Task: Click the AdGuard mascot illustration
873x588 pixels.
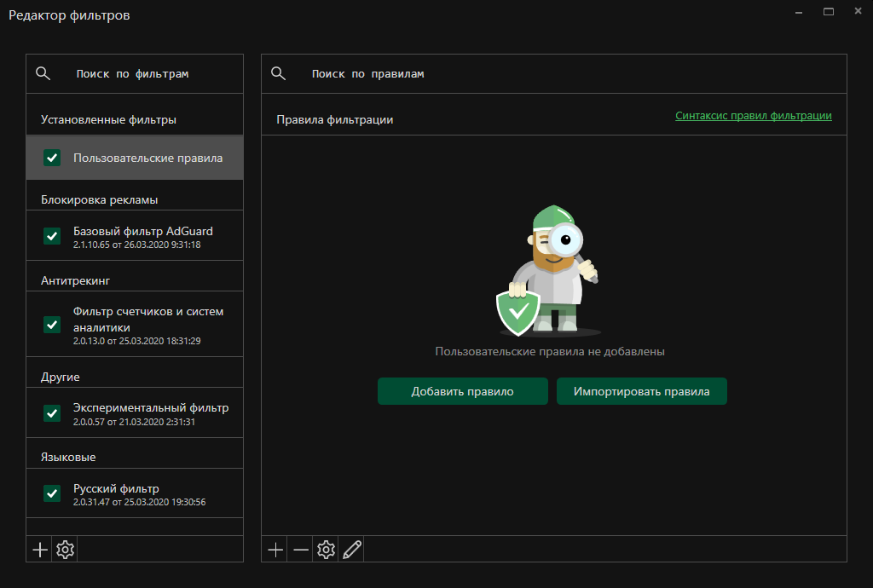Action: coord(548,271)
